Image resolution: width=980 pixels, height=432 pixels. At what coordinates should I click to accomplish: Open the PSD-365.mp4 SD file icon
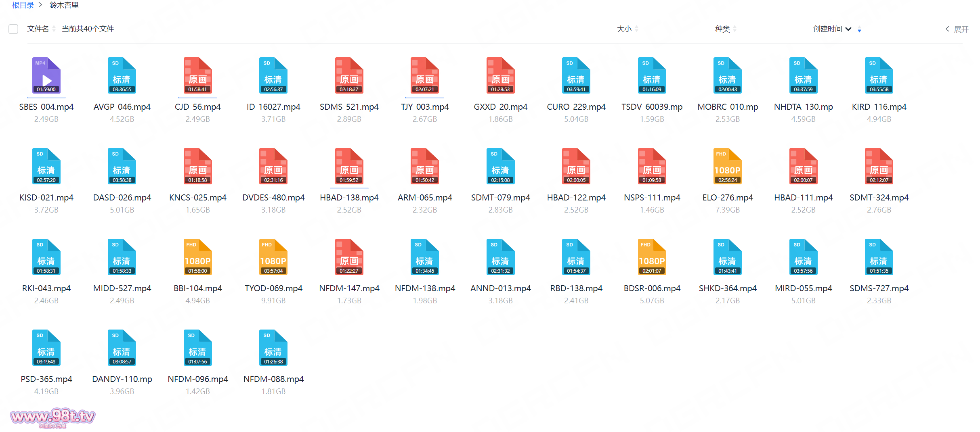pyautogui.click(x=46, y=348)
